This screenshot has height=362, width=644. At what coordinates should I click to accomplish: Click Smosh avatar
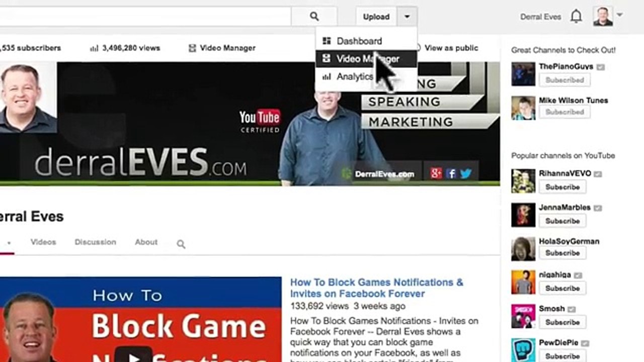click(523, 316)
